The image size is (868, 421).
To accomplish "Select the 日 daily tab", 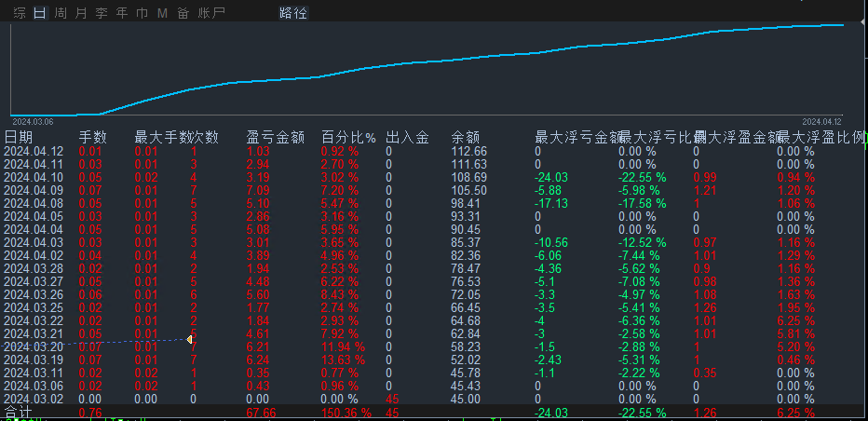I will click(40, 13).
